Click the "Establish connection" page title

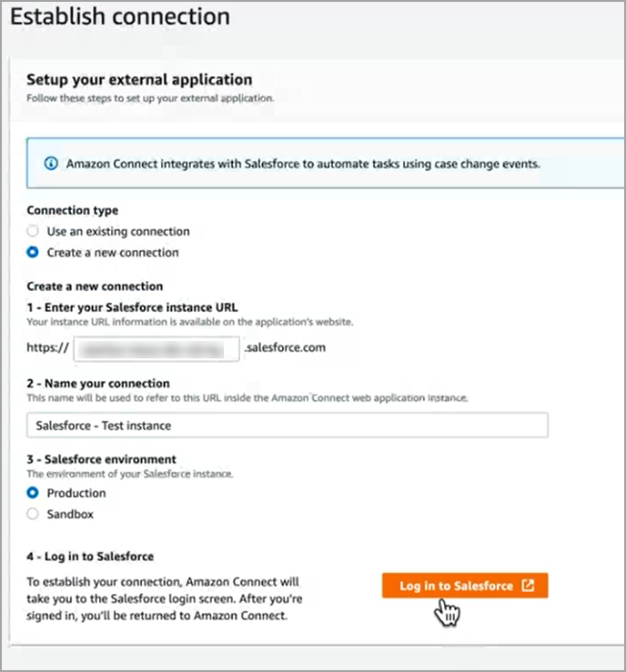click(x=120, y=16)
